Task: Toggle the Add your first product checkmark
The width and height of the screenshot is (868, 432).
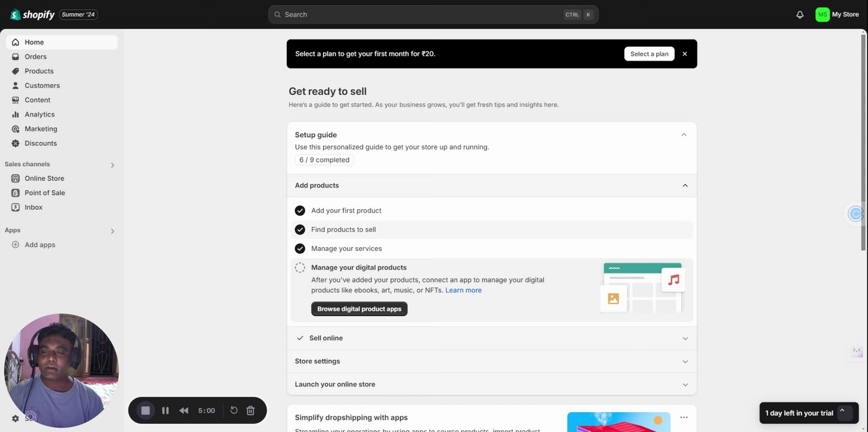Action: point(300,211)
